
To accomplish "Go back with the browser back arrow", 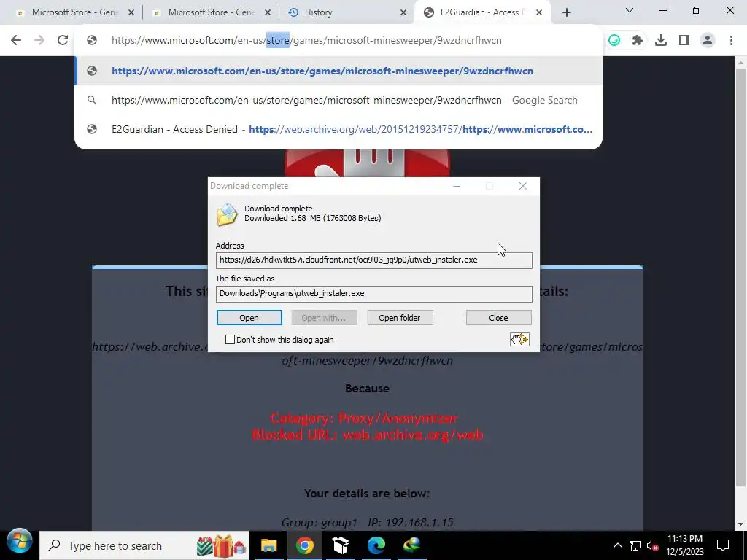I will [x=16, y=41].
